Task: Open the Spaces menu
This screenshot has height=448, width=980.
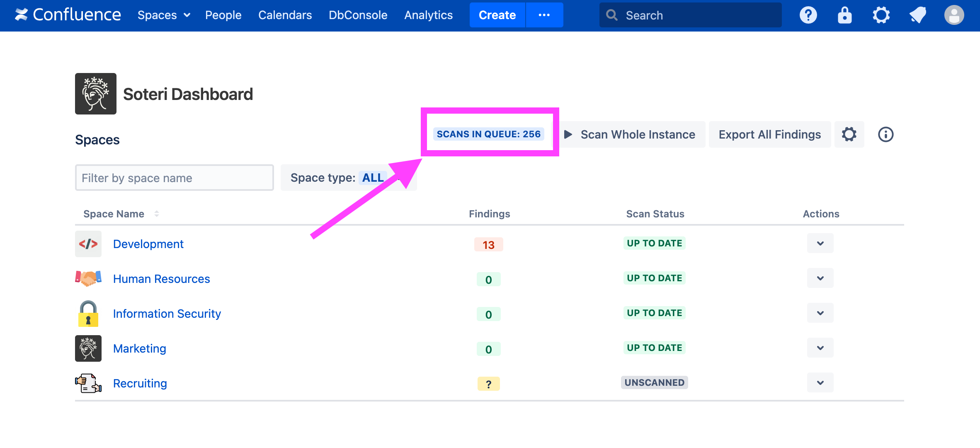Action: pos(164,15)
